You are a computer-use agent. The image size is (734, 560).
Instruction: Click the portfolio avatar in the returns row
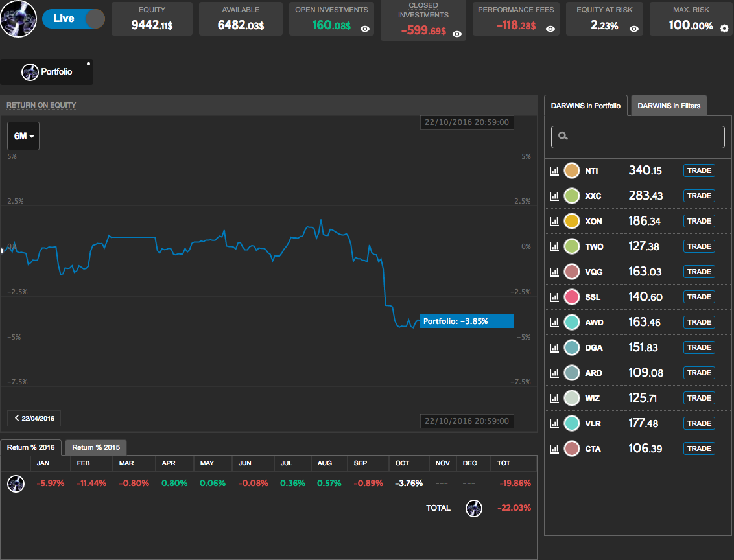[x=16, y=484]
